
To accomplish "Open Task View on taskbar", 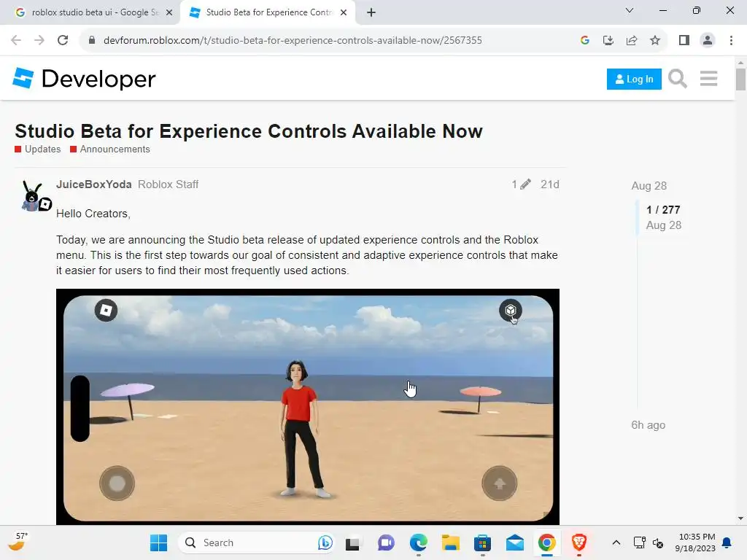I will (352, 542).
